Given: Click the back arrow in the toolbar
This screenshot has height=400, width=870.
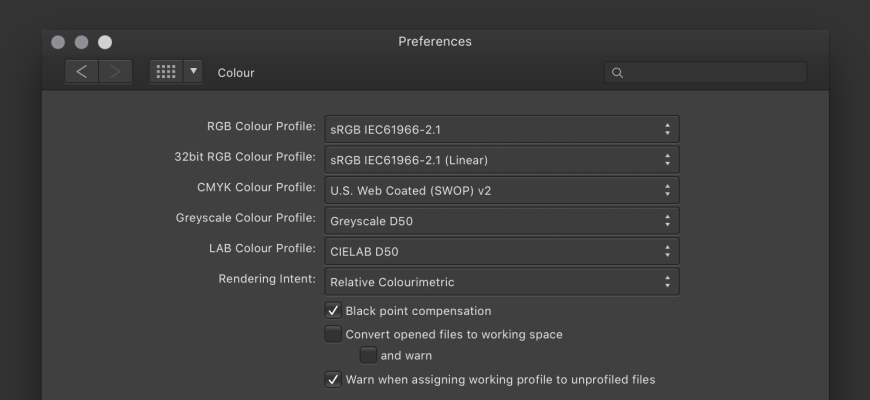Looking at the screenshot, I should 82,72.
